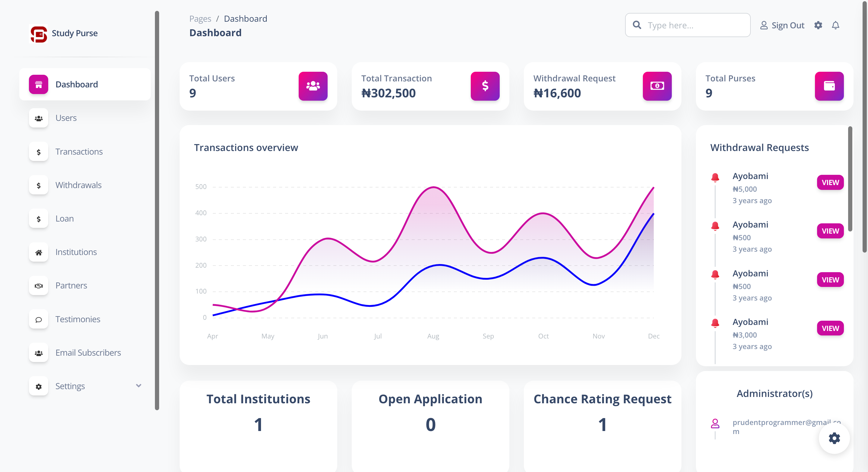The height and width of the screenshot is (472, 868).
Task: Expand the Settings menu chevron
Action: (139, 386)
